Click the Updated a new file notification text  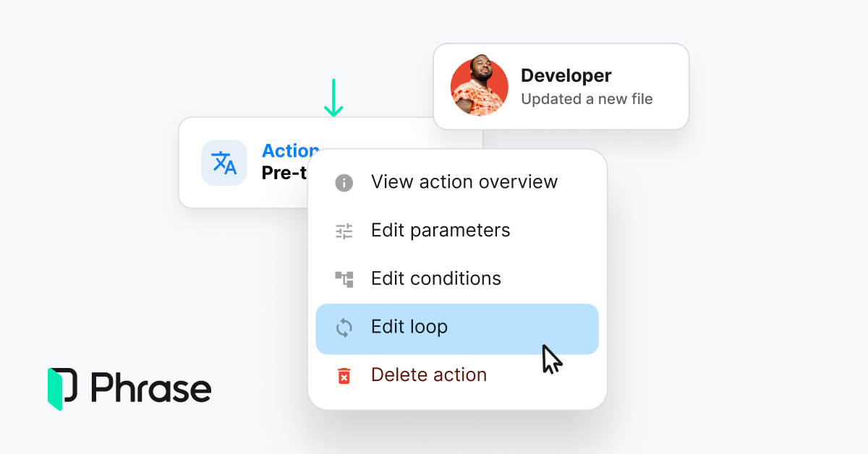coord(587,99)
